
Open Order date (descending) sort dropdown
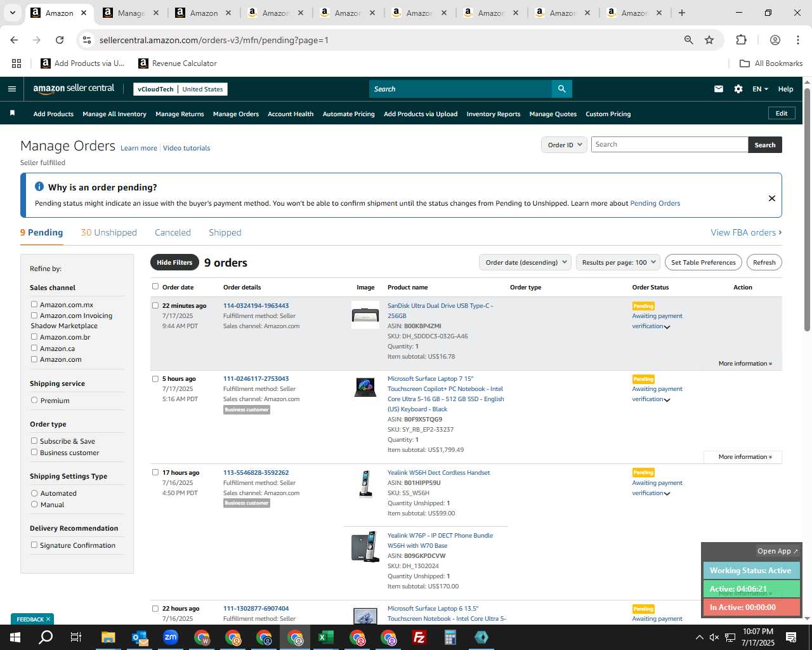525,262
